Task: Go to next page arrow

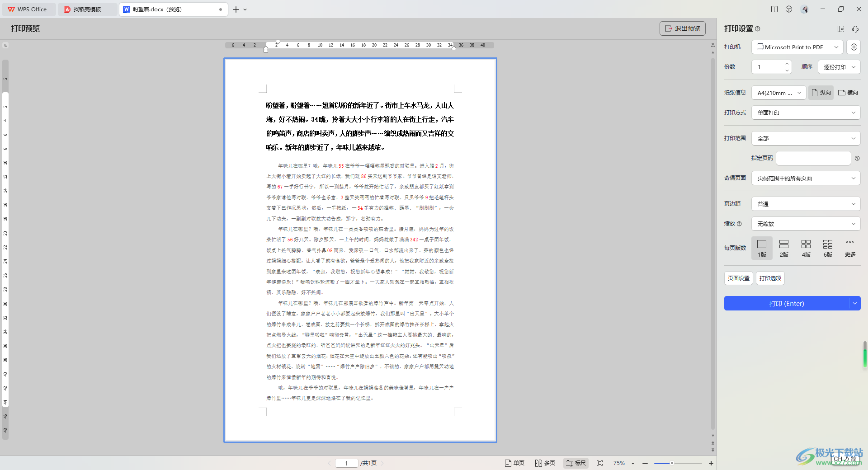Action: tap(382, 463)
